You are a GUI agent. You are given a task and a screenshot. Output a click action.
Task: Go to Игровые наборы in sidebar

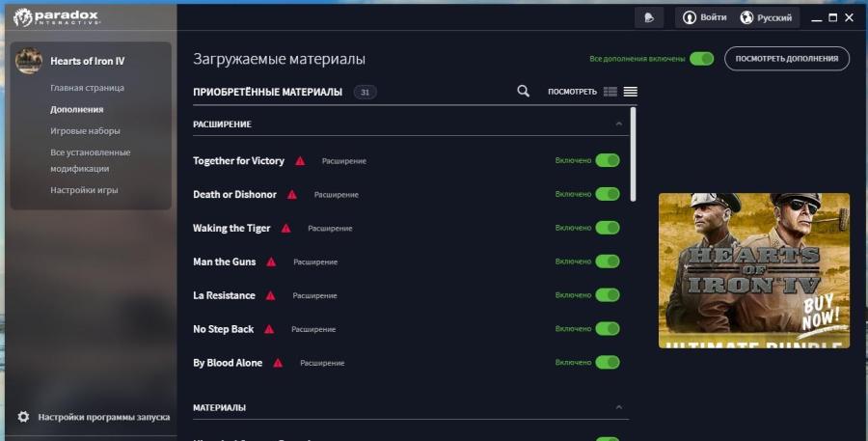85,130
